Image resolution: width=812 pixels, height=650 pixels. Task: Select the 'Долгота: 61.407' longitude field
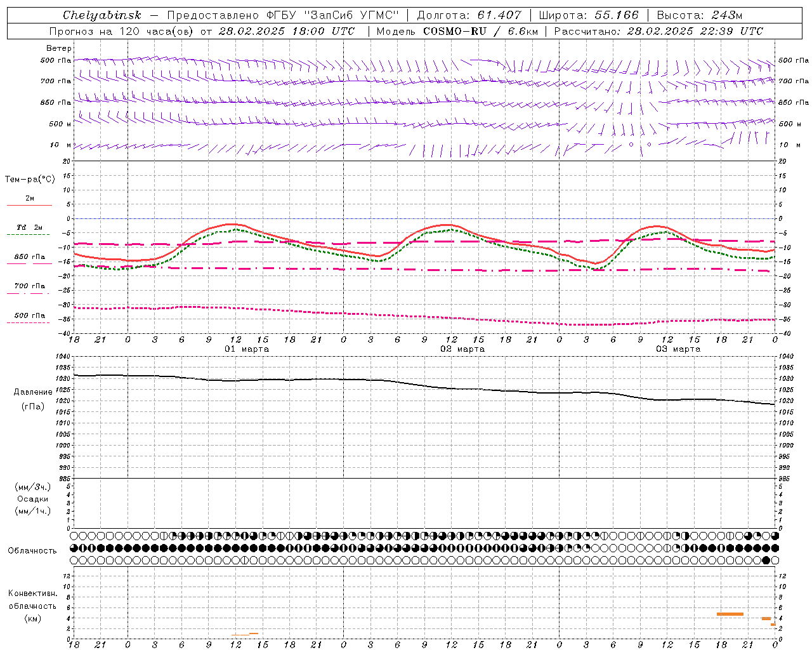469,15
